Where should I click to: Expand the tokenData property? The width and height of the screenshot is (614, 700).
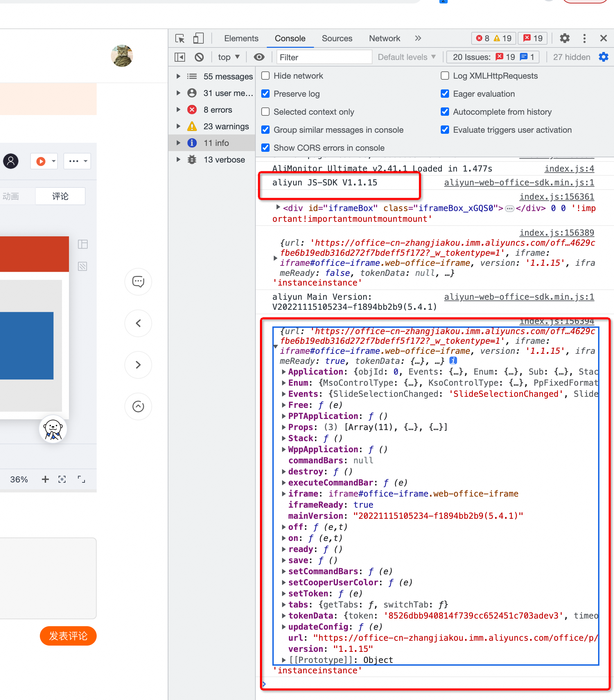pos(284,616)
